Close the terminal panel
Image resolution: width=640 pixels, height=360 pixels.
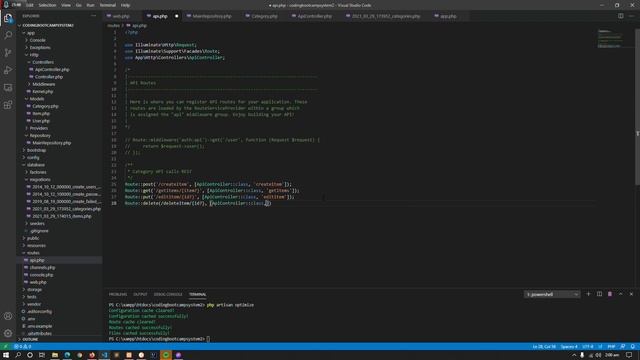631,294
